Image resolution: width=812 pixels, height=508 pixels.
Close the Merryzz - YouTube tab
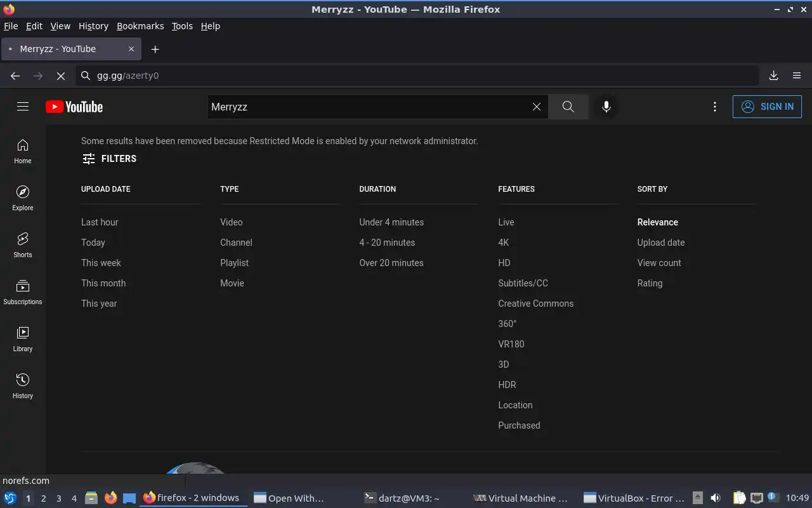(131, 49)
